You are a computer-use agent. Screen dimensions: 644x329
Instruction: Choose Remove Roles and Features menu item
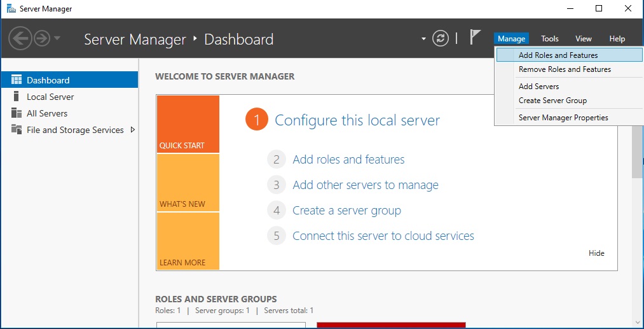coord(569,69)
